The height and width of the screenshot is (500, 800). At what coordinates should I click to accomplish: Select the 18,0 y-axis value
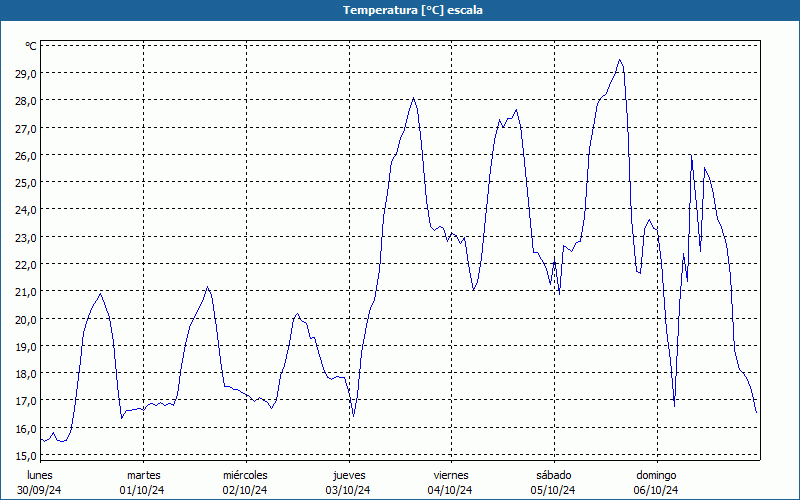click(x=27, y=373)
